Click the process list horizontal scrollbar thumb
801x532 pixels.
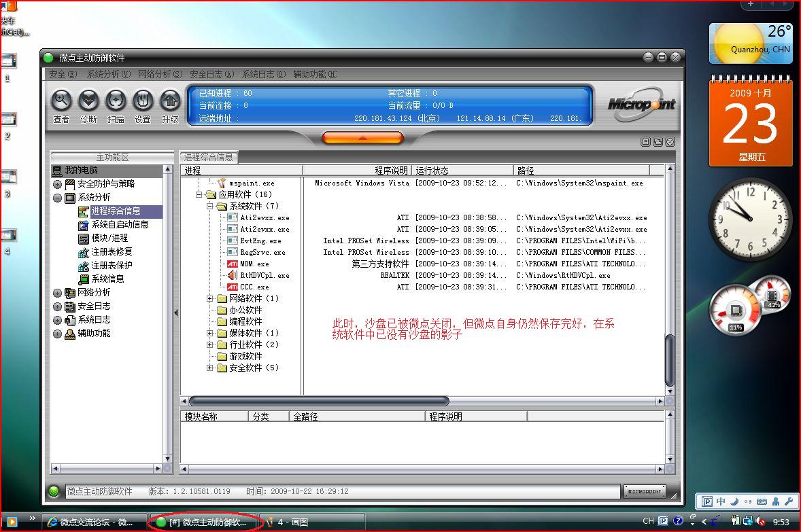319,402
